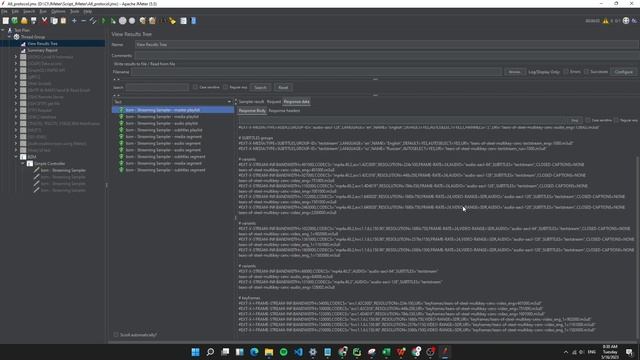Save the test plan with the Save icon
This screenshot has width=640, height=360.
[34, 20]
